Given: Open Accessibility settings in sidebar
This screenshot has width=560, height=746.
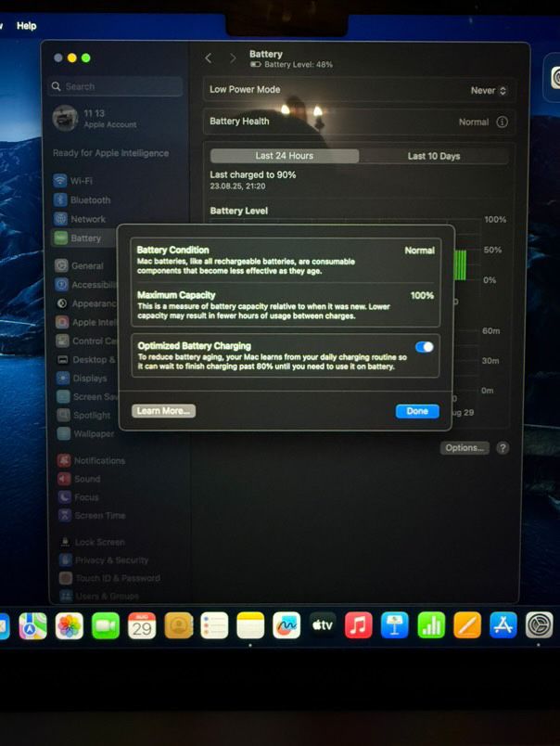Looking at the screenshot, I should [85, 285].
